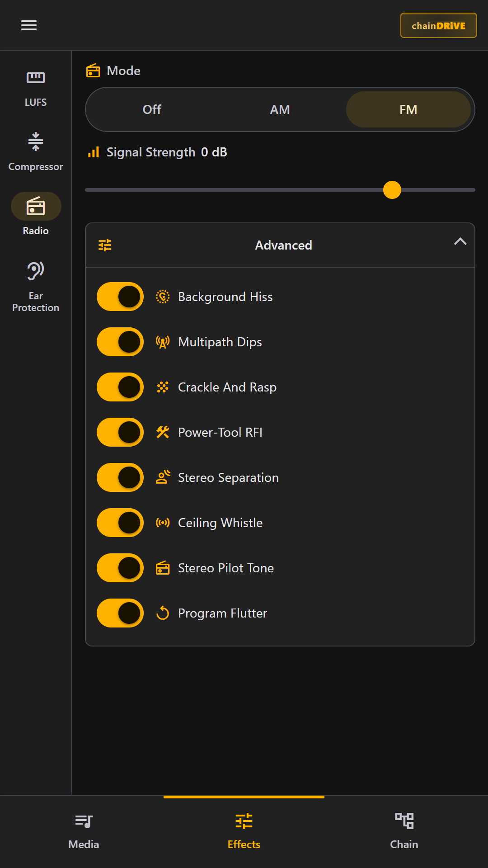Click the Stereo Separation person icon
Viewport: 488px width, 868px height.
[x=163, y=477]
